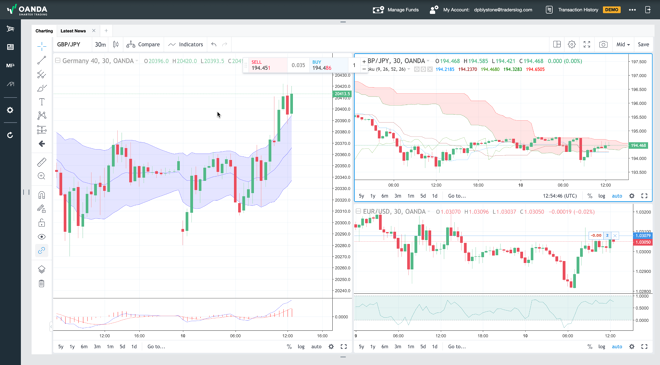Open the Compare symbols button
This screenshot has height=365, width=660.
(143, 44)
